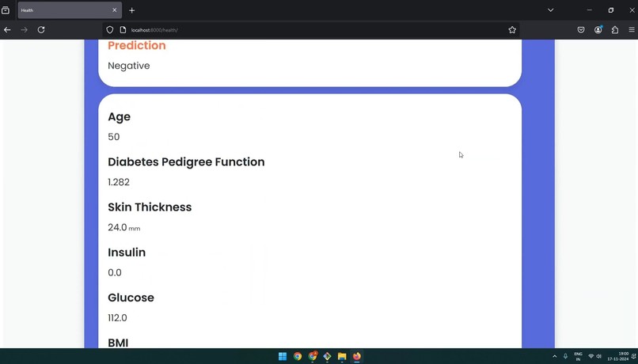Open a new tab with plus button

pos(132,10)
